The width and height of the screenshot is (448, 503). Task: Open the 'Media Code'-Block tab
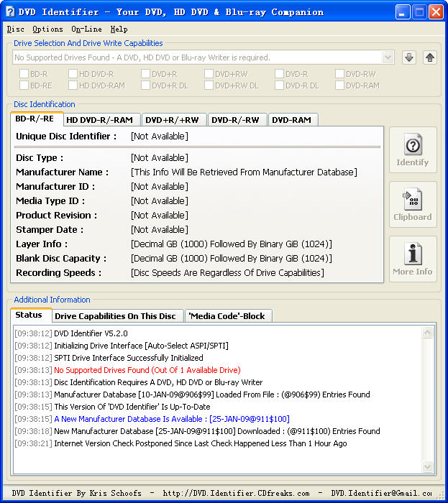pos(229,316)
